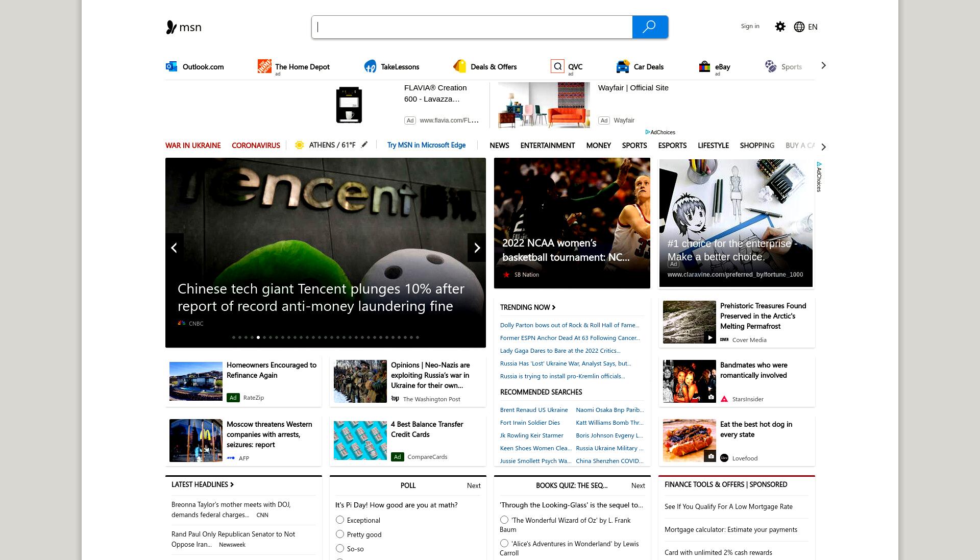
Task: Open the FLAVIA coffee machine ad image
Action: (349, 105)
